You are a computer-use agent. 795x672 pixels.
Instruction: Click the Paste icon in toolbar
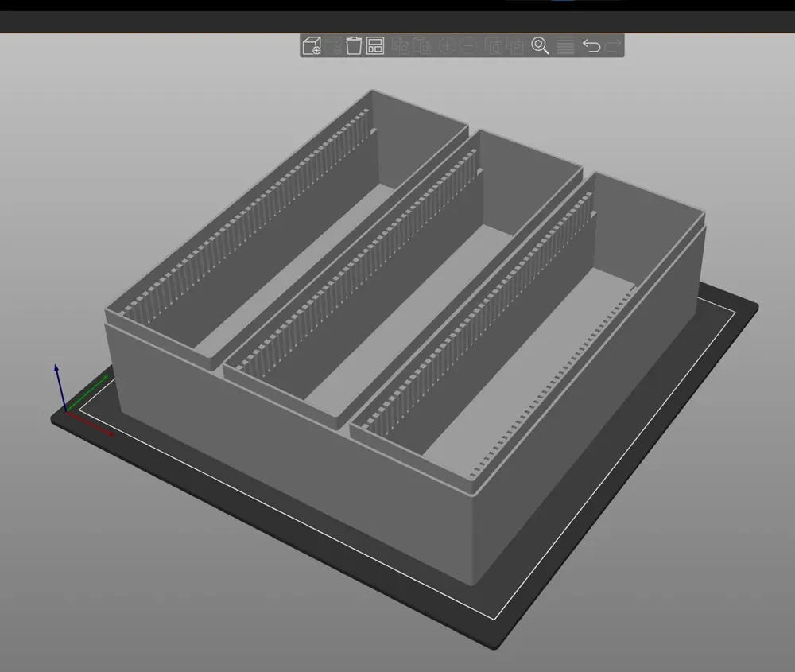(422, 45)
